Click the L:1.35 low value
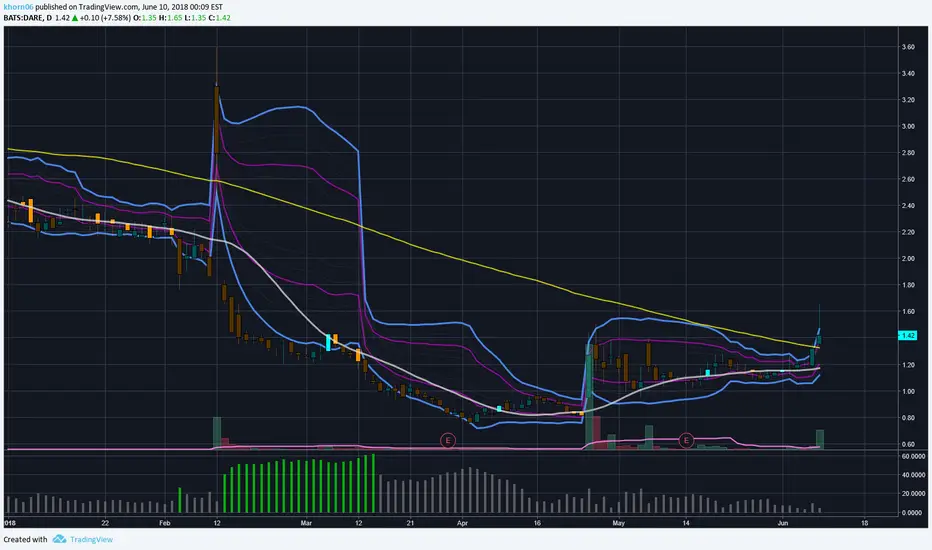Viewport: 932px width, 550px height. [x=195, y=18]
